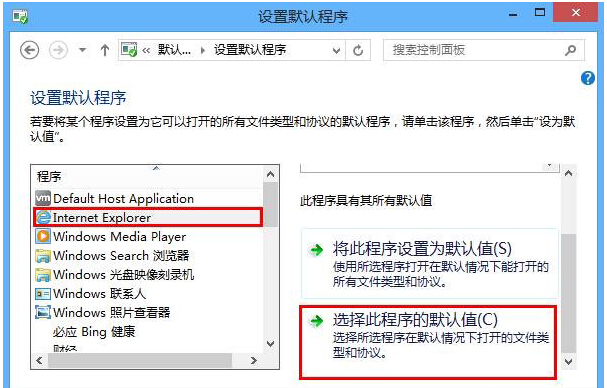The height and width of the screenshot is (388, 607).
Task: Go up one folder level
Action: point(105,50)
